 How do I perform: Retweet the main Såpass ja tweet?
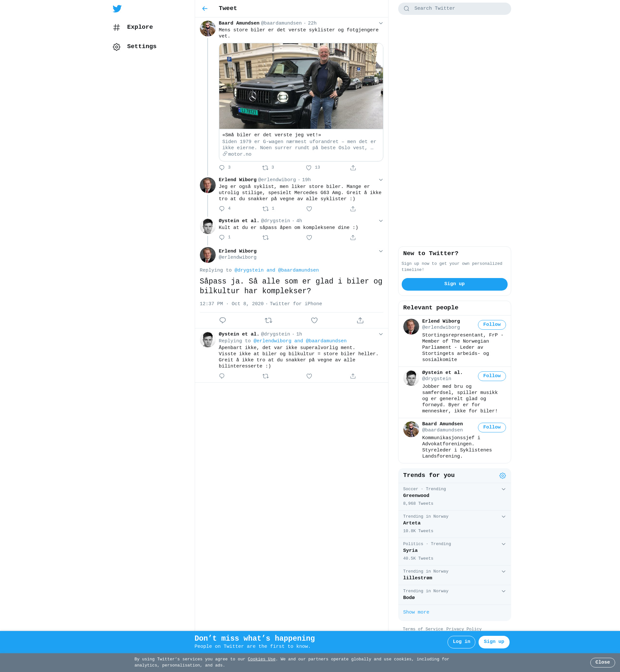pos(268,320)
